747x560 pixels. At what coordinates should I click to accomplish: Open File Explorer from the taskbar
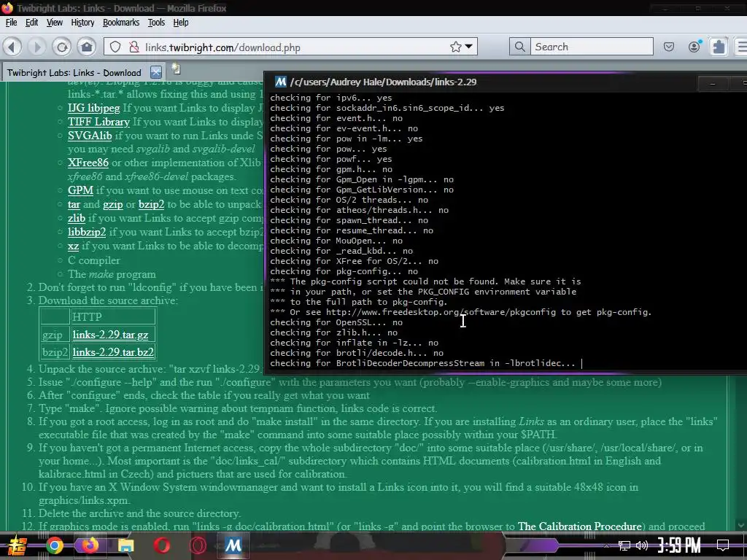point(125,545)
